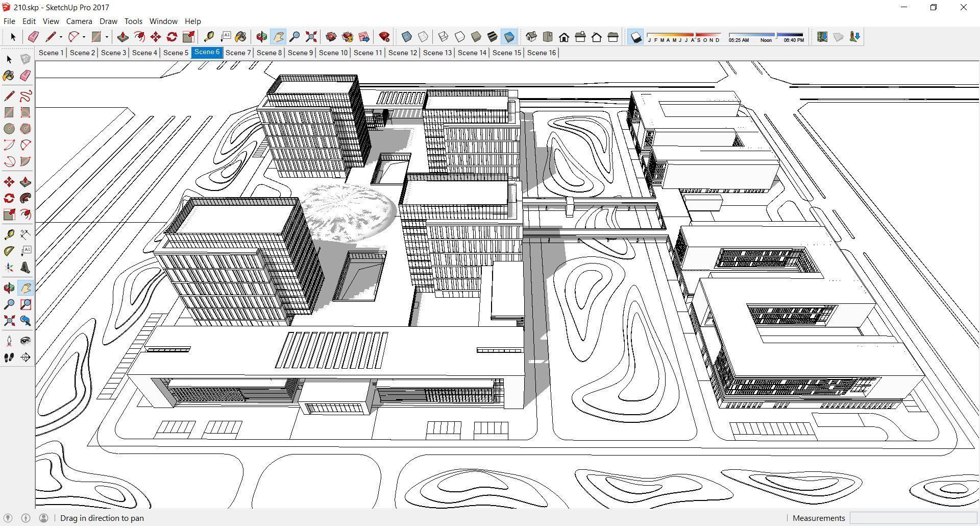Open the Arcs tool dropdown arrow
The width and height of the screenshot is (980, 526).
coord(84,37)
